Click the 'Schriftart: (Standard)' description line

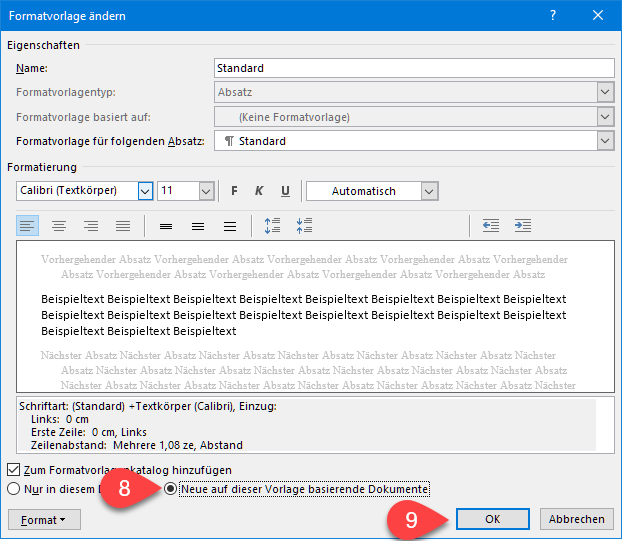148,407
